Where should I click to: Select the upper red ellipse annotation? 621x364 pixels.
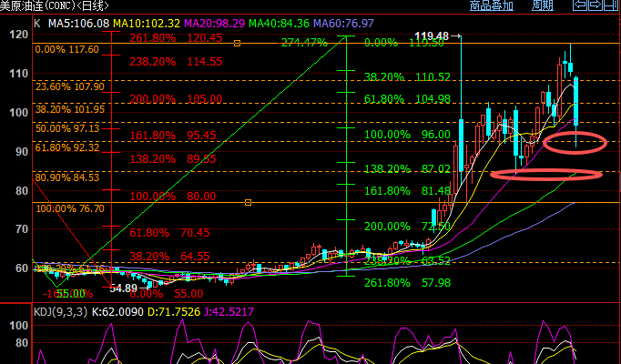pos(575,141)
